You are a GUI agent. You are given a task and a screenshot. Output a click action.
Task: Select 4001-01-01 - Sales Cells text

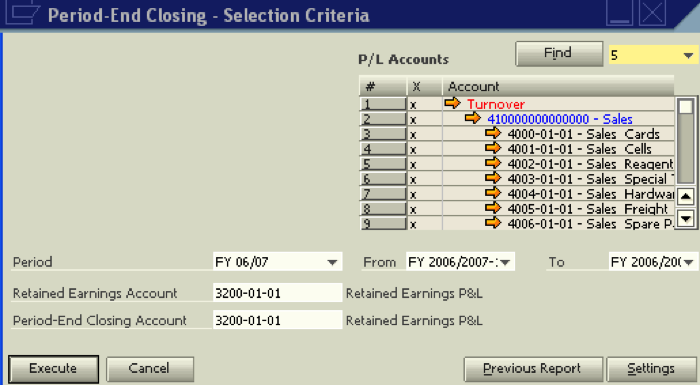(x=579, y=149)
